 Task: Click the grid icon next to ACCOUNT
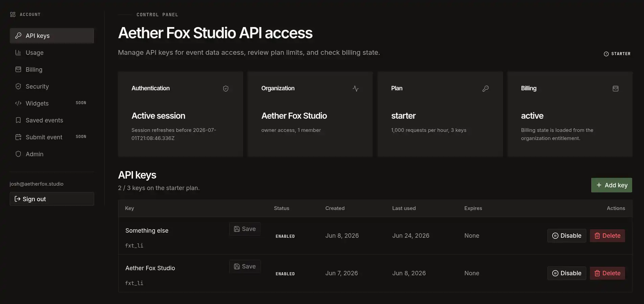click(13, 15)
